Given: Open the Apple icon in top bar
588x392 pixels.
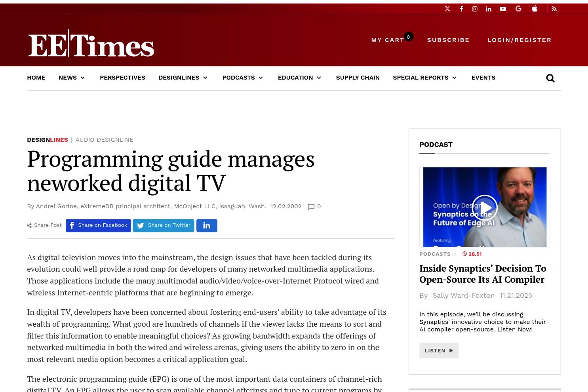Looking at the screenshot, I should [535, 9].
